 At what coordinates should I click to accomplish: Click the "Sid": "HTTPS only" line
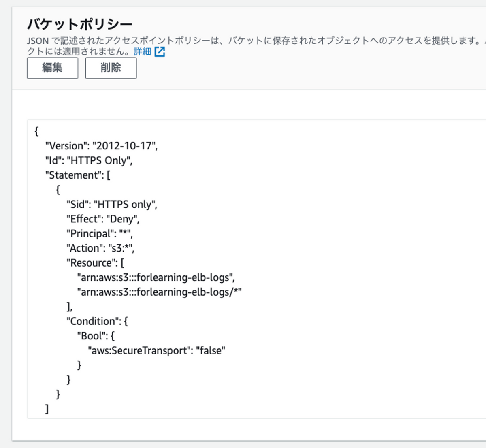click(112, 204)
